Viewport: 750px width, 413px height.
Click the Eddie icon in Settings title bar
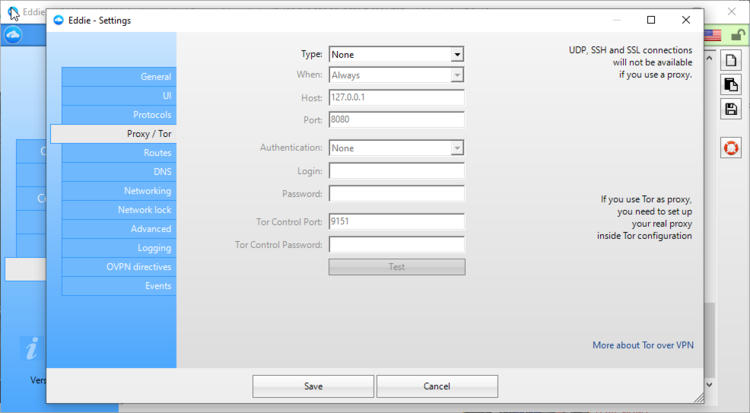click(58, 20)
